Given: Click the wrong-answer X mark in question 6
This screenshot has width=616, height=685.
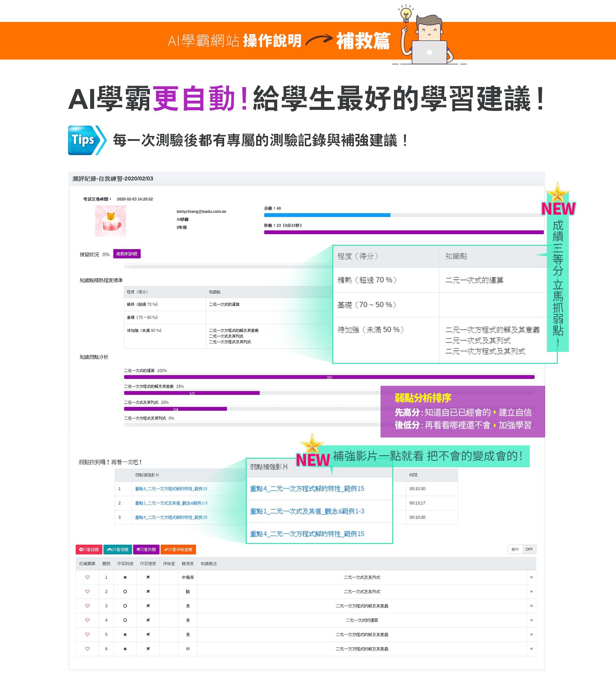Looking at the screenshot, I should [x=125, y=649].
